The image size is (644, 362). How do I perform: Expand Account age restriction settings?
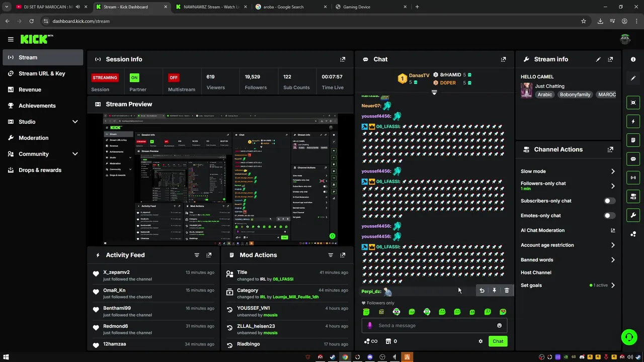[x=613, y=245]
